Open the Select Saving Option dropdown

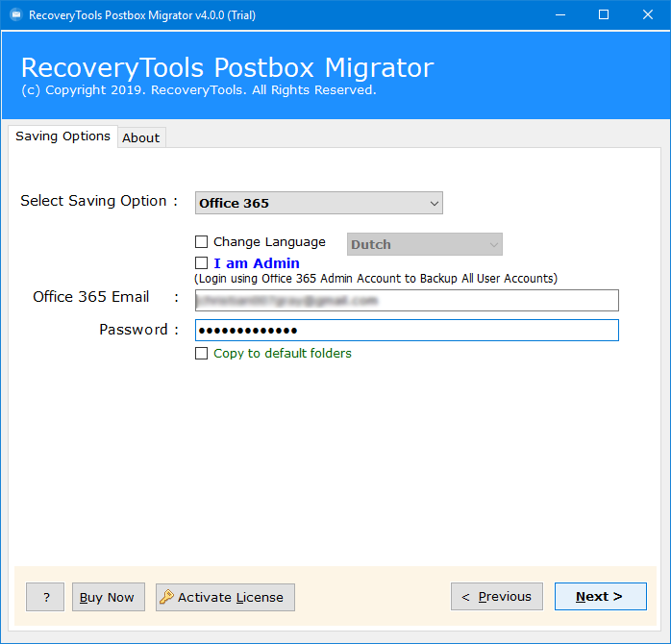[319, 203]
